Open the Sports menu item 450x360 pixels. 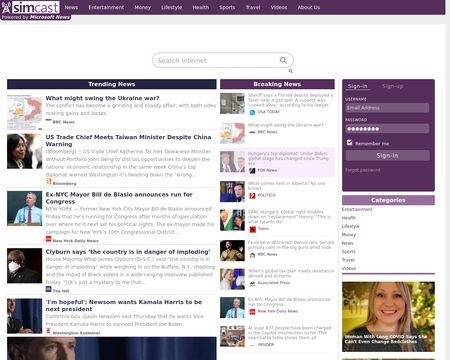pos(227,7)
